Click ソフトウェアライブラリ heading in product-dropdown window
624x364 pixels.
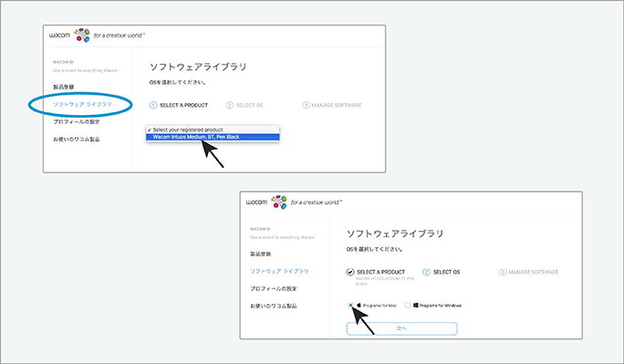click(198, 67)
